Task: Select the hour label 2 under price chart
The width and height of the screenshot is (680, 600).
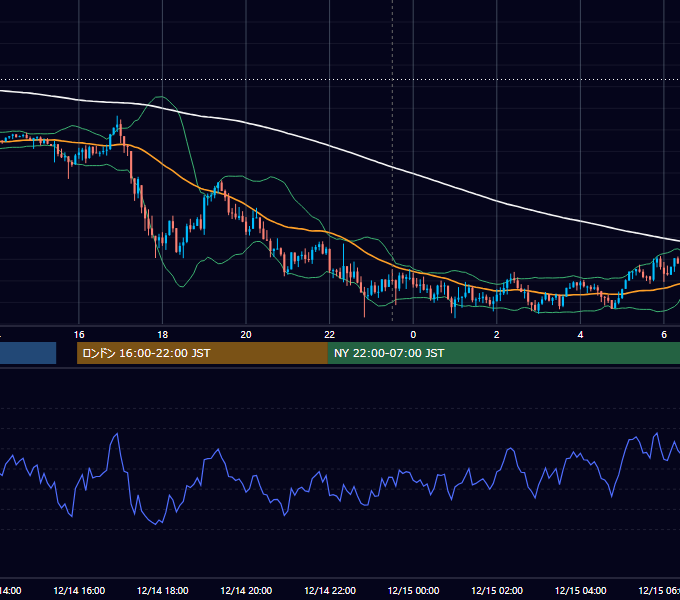Action: coord(497,335)
